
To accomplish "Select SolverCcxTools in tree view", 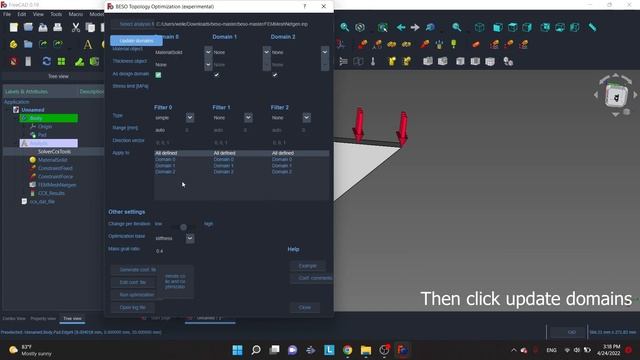I will click(x=54, y=151).
